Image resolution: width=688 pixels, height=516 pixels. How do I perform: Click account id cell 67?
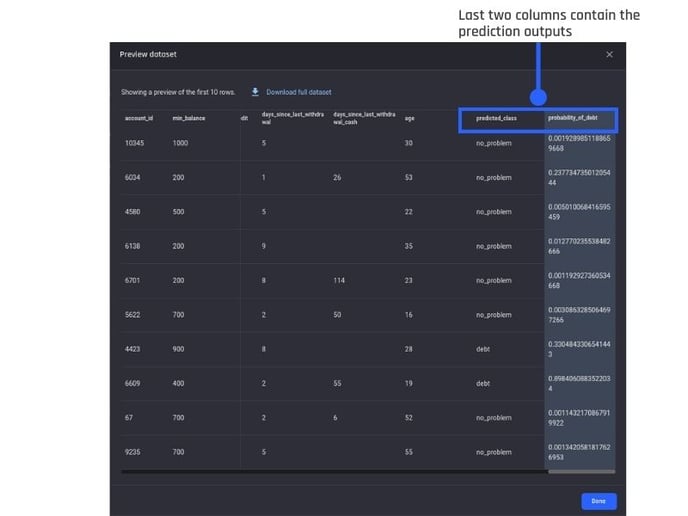coord(129,417)
